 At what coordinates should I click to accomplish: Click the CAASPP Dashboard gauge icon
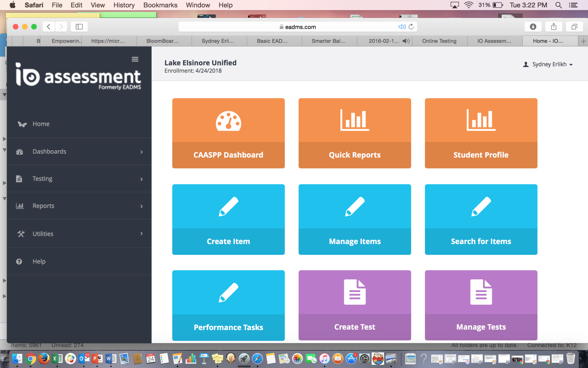click(228, 121)
